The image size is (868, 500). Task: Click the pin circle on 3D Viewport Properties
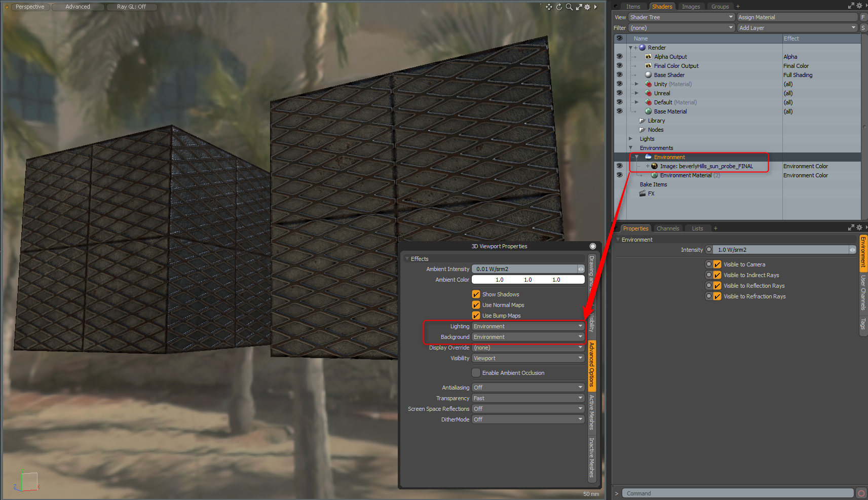592,246
